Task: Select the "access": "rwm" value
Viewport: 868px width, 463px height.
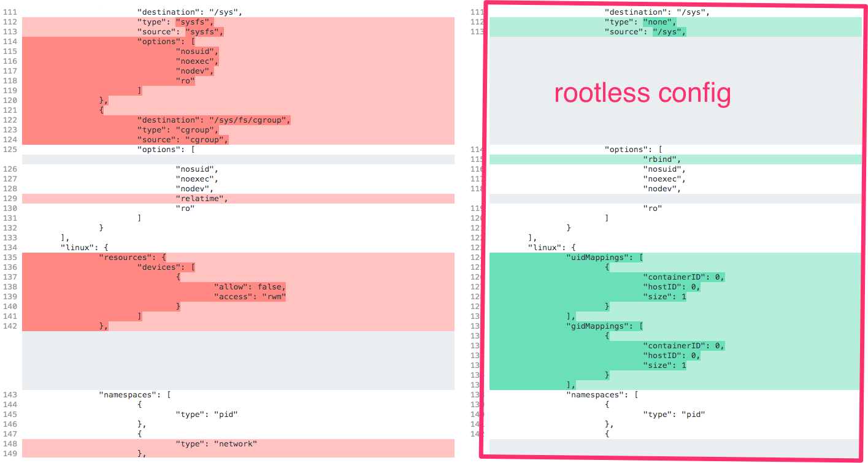Action: click(x=251, y=296)
